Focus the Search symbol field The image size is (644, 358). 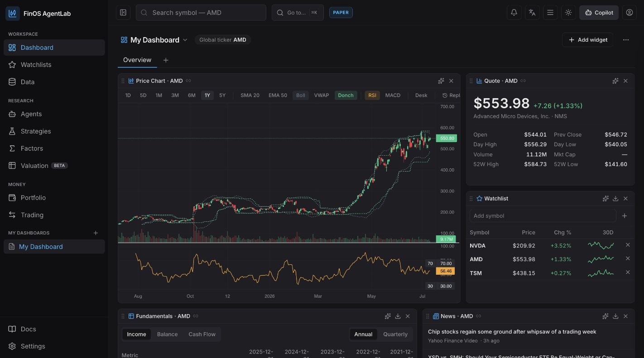click(x=201, y=13)
